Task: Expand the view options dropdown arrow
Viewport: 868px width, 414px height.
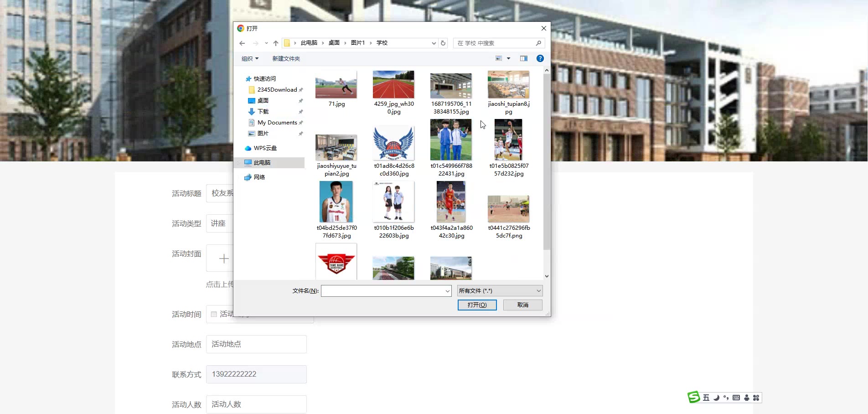Action: (x=508, y=58)
